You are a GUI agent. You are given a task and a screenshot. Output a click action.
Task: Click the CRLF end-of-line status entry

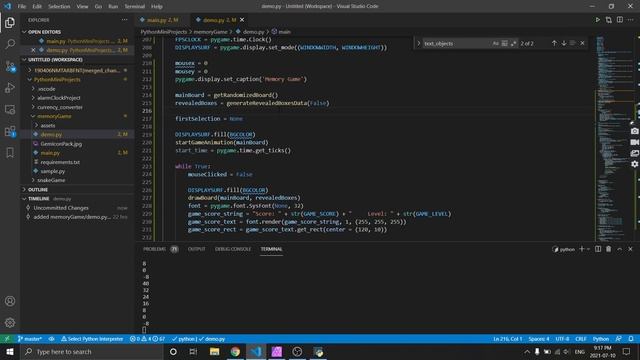581,339
